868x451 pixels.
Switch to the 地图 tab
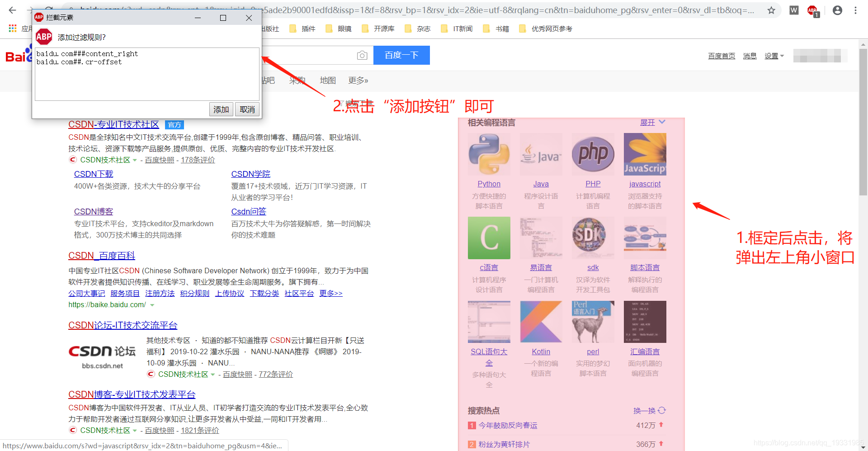[x=328, y=80]
